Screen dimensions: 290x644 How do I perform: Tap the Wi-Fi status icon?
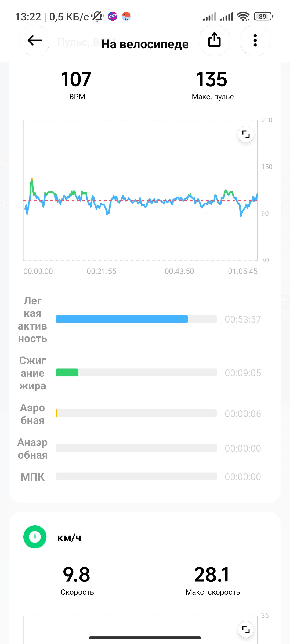[243, 16]
